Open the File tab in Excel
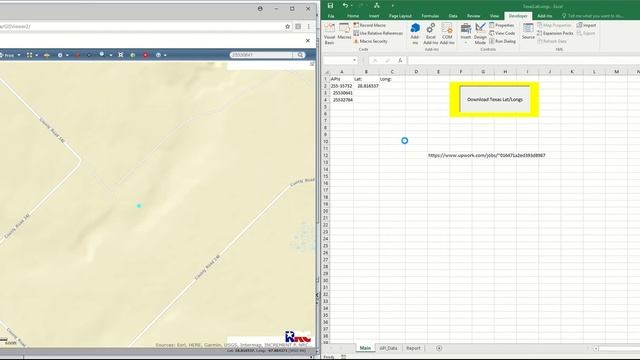The image size is (640, 360). pyautogui.click(x=331, y=16)
